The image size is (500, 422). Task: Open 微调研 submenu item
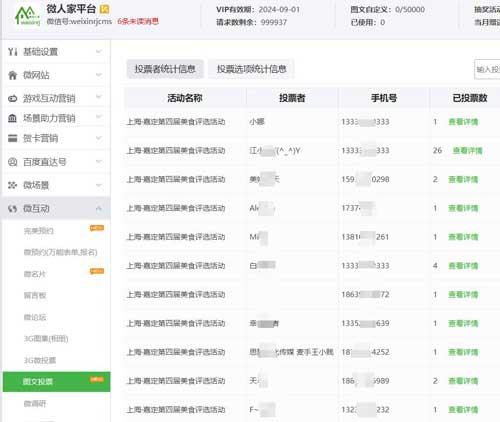[35, 404]
